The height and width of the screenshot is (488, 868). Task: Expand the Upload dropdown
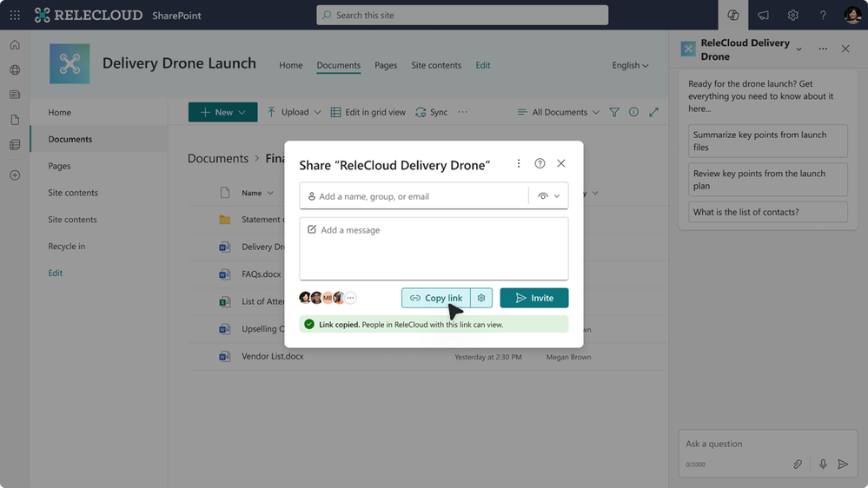(x=317, y=112)
